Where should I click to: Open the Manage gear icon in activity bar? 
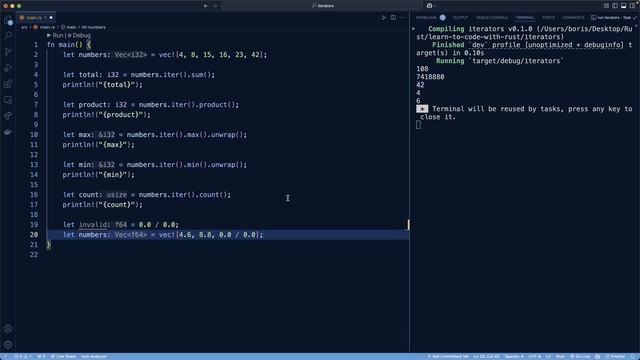[8, 344]
